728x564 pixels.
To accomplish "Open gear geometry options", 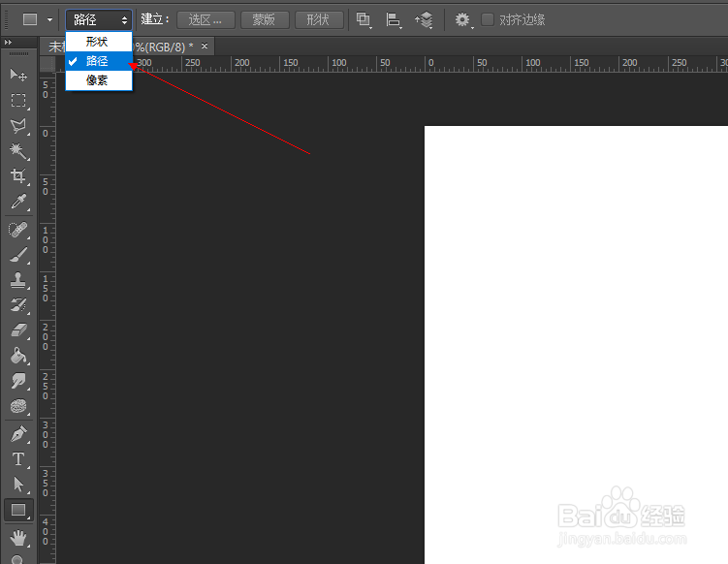I will click(463, 20).
